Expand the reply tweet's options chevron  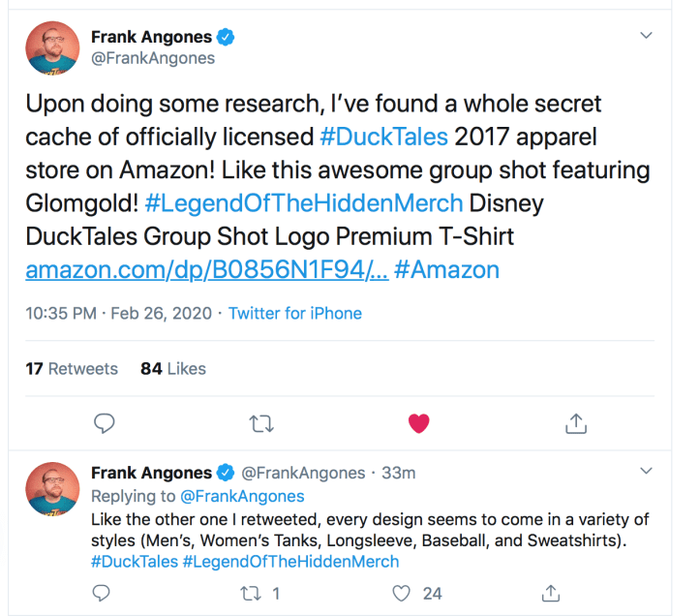coord(648,472)
